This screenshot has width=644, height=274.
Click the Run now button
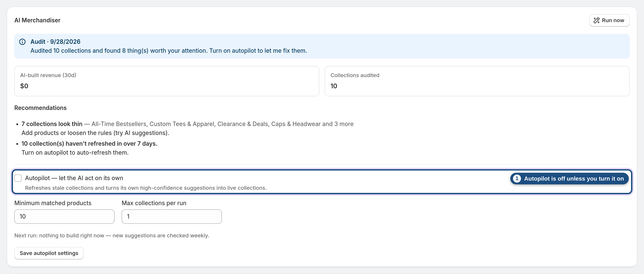pos(609,20)
